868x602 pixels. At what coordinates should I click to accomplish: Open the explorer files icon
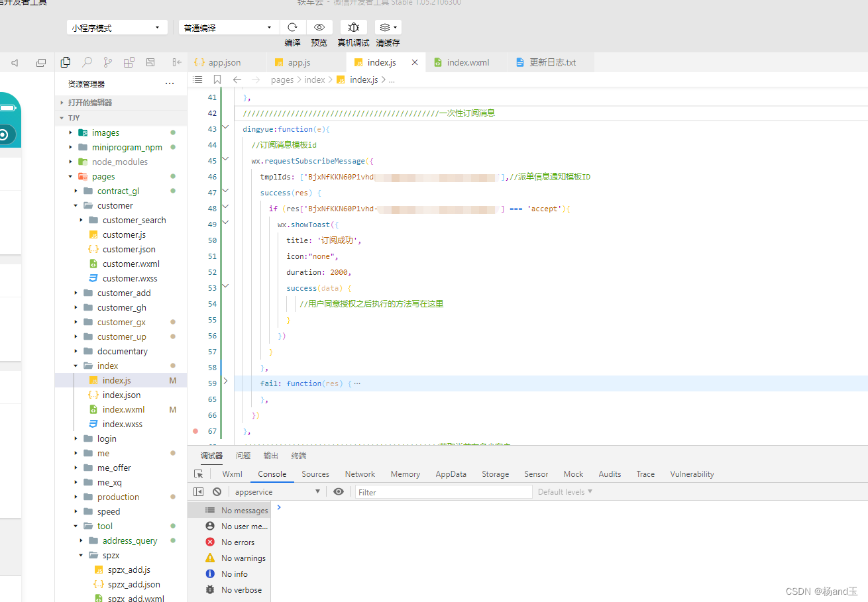point(66,62)
